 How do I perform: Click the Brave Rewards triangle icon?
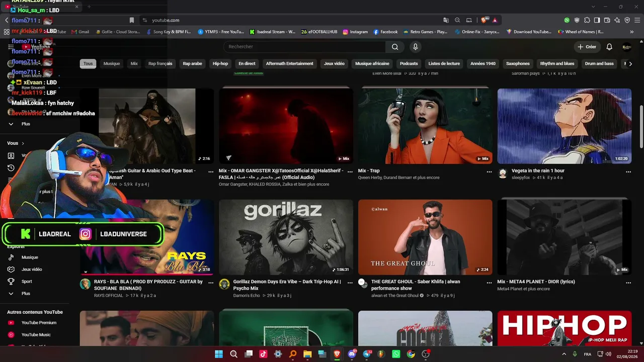[x=495, y=20]
